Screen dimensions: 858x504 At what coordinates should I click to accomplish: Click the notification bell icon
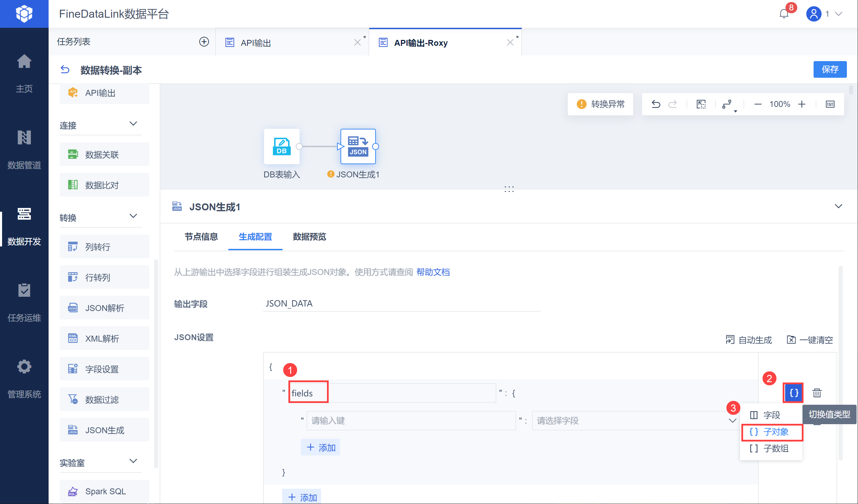pyautogui.click(x=784, y=14)
